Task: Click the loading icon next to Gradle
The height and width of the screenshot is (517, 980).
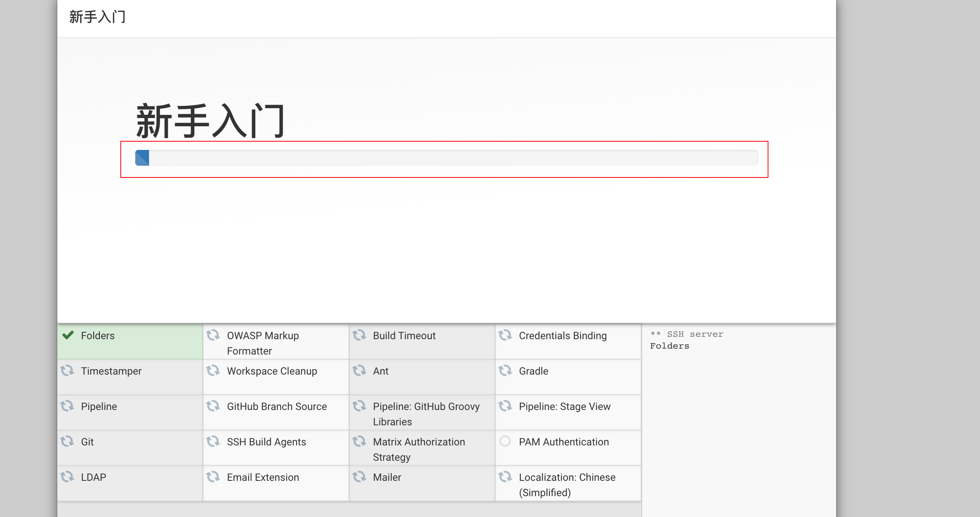Action: pos(505,371)
